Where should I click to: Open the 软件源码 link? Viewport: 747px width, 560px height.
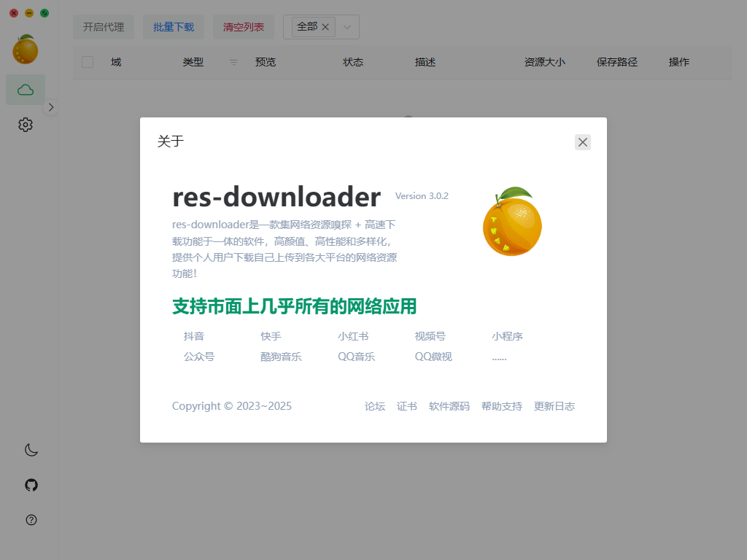pyautogui.click(x=449, y=406)
